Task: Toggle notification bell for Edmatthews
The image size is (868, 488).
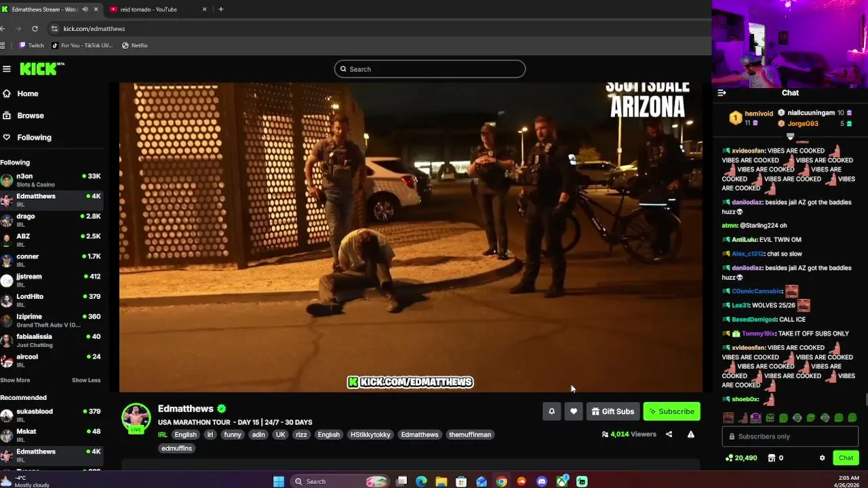Action: click(551, 411)
